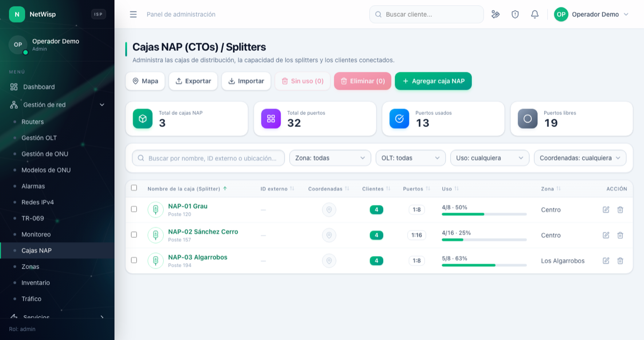Open the Operador Demo user menu
The image size is (644, 340).
tap(591, 15)
